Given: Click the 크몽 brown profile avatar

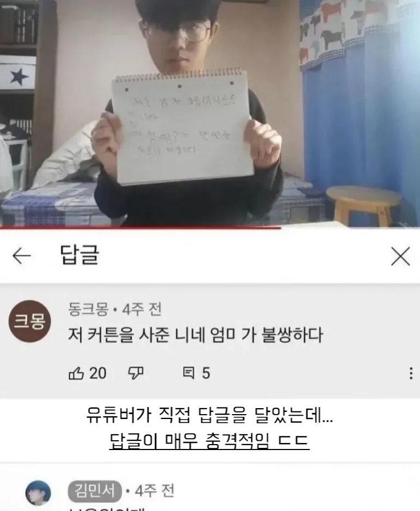Looking at the screenshot, I should coord(30,321).
